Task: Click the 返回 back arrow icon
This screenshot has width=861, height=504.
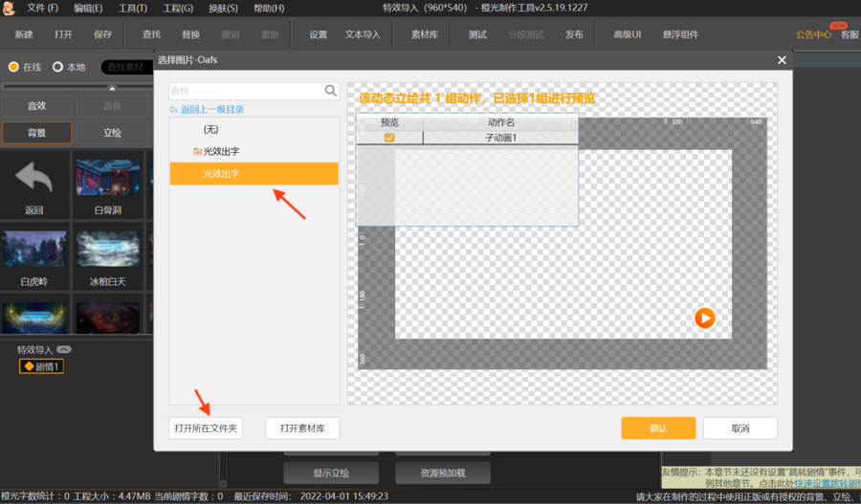Action: [34, 179]
